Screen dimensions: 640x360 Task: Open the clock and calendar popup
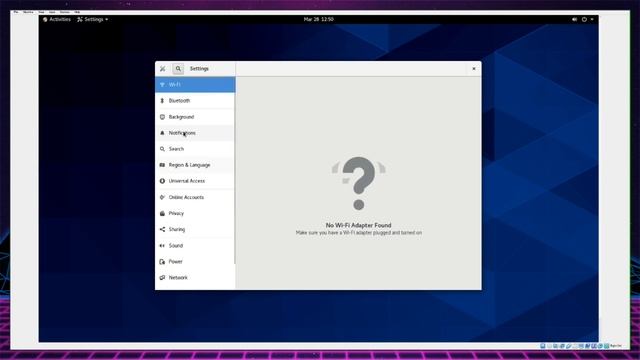pos(318,19)
